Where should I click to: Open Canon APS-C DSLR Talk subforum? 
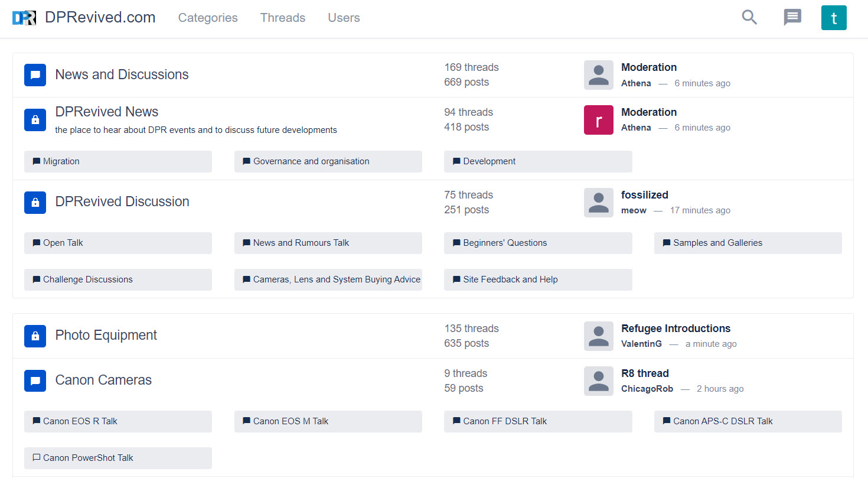click(748, 421)
